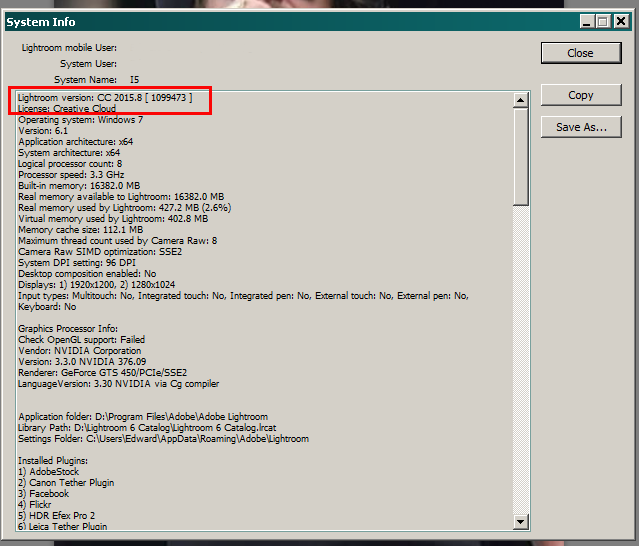Click "Maximum thread count used by Camera Raw" line
This screenshot has width=639, height=546.
tap(117, 241)
